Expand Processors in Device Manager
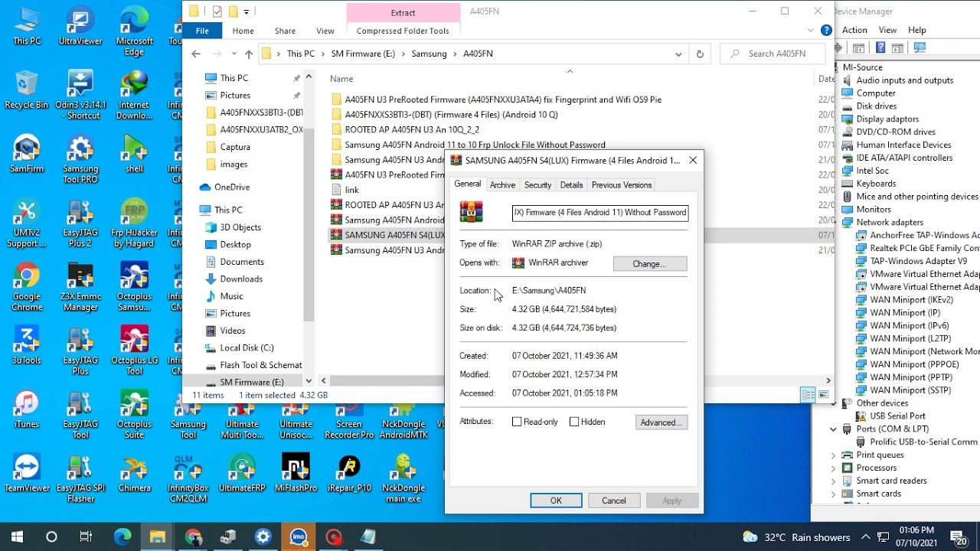Image resolution: width=980 pixels, height=551 pixels. click(x=834, y=468)
